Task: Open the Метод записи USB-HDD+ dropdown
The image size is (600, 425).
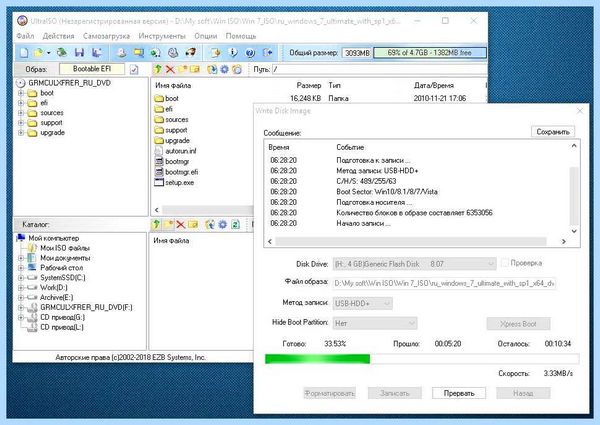Action: pos(362,303)
